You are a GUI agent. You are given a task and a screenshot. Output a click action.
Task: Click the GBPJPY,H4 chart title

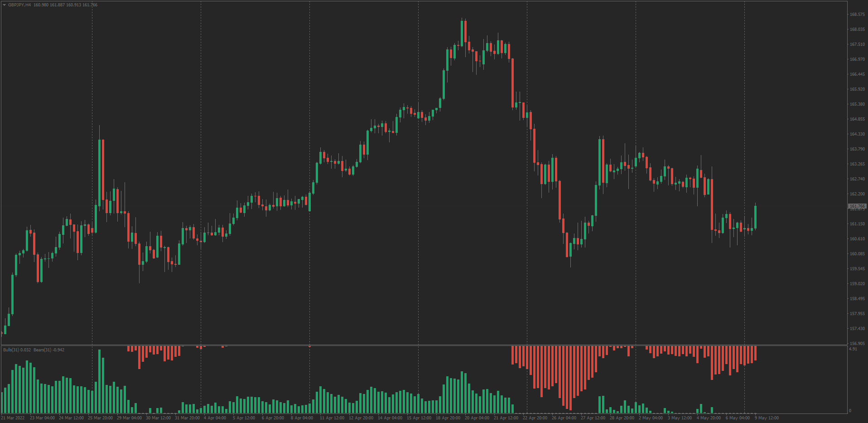point(19,5)
